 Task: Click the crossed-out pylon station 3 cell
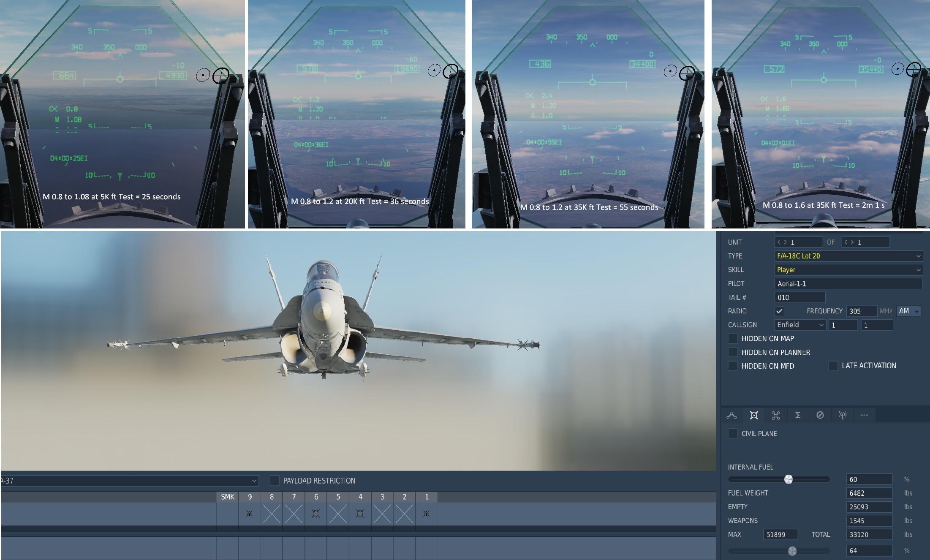(382, 514)
